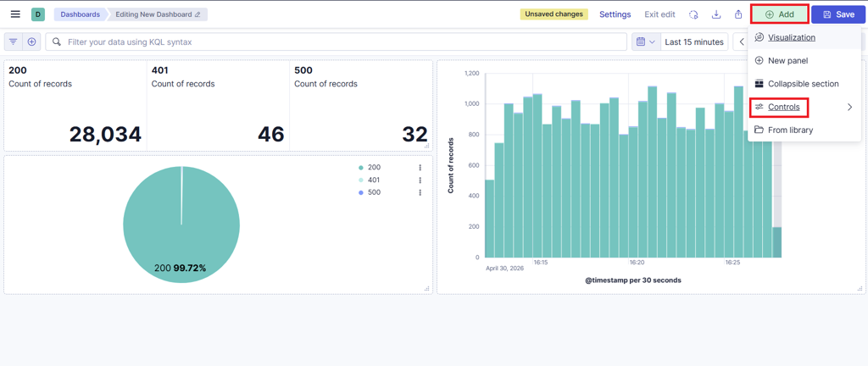This screenshot has height=366, width=868.
Task: Choose From library in Add menu
Action: click(x=804, y=130)
